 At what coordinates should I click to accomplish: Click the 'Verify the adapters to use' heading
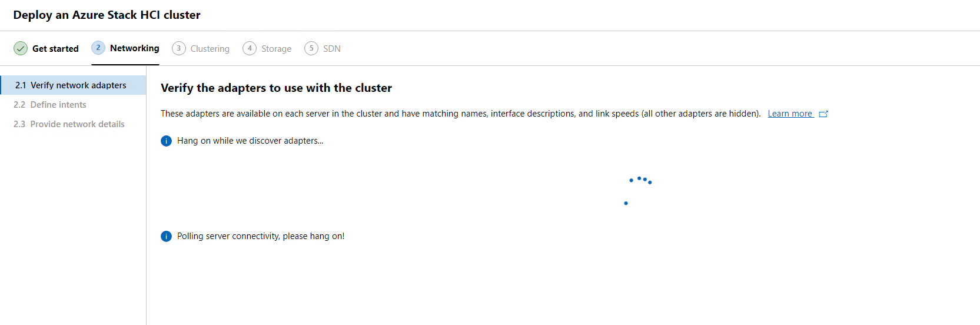pyautogui.click(x=276, y=88)
